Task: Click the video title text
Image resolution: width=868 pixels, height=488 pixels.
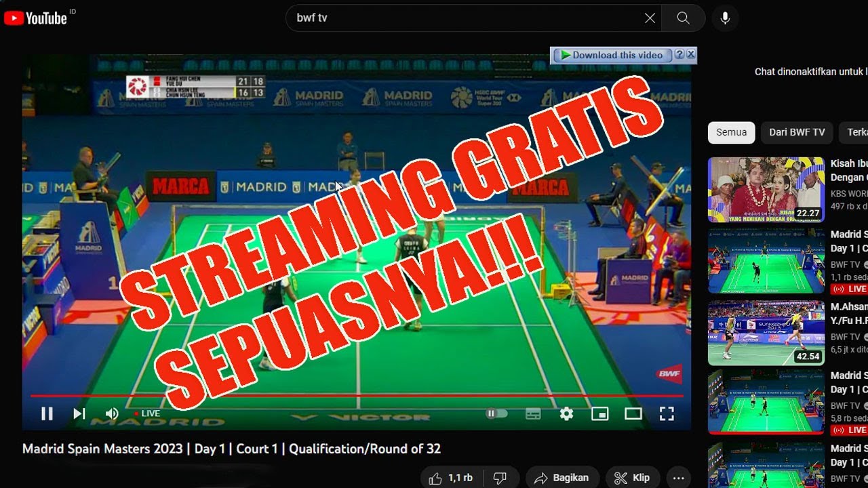Action: (x=231, y=449)
